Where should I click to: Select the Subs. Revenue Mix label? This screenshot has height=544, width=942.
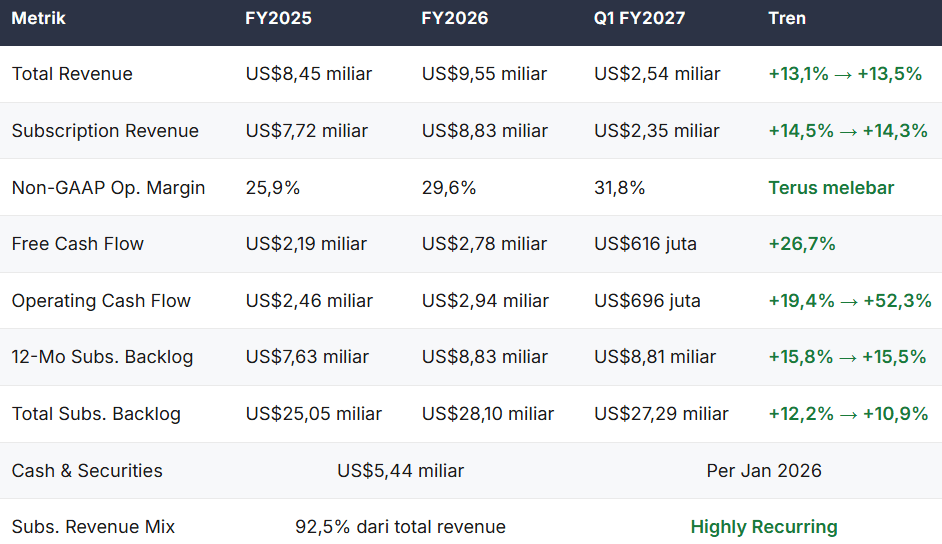point(93,527)
